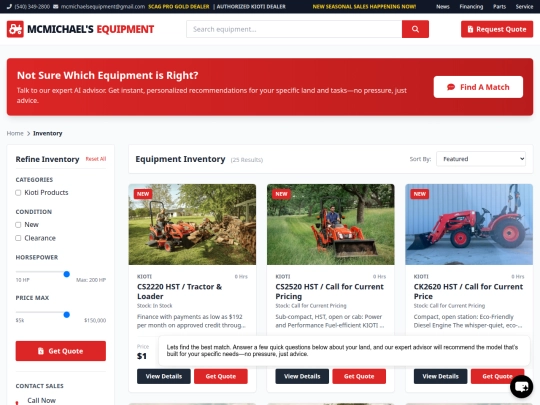The width and height of the screenshot is (540, 405).
Task: Click the Horsepower slider handle
Action: click(67, 274)
